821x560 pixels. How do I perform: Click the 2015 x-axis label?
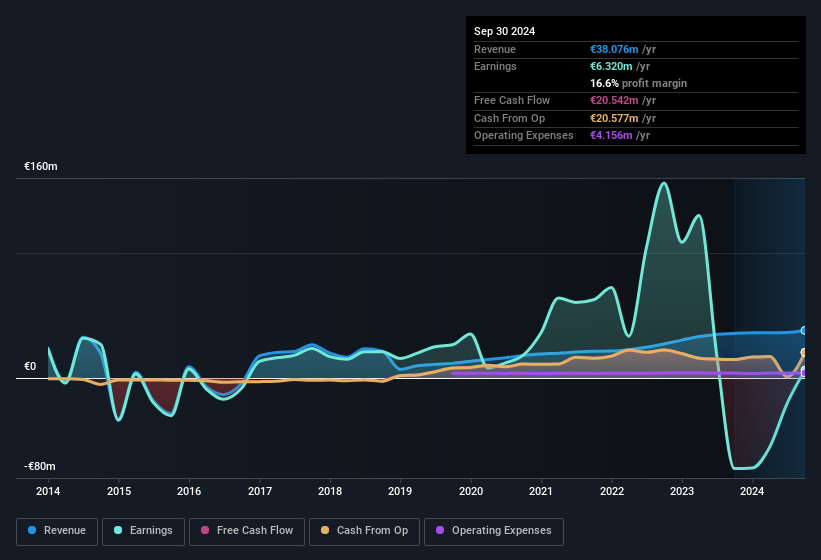pos(119,491)
